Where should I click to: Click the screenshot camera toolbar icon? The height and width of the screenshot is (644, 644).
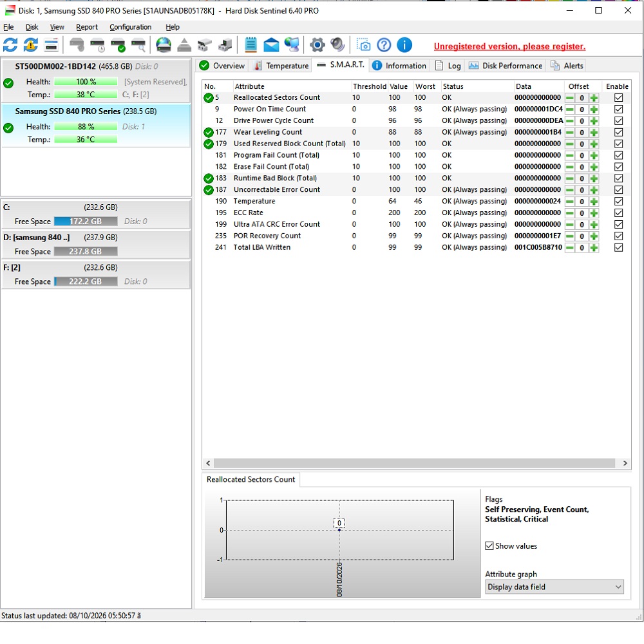pos(363,45)
